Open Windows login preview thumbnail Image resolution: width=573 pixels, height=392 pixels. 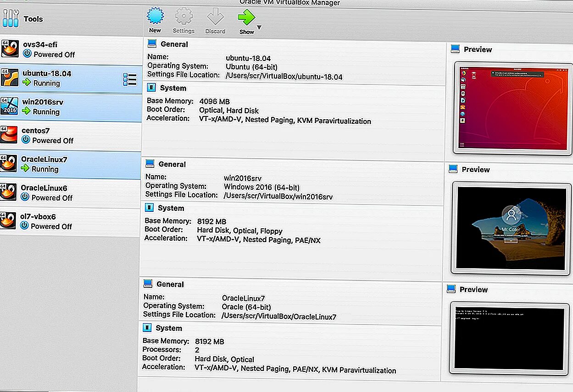(x=511, y=228)
